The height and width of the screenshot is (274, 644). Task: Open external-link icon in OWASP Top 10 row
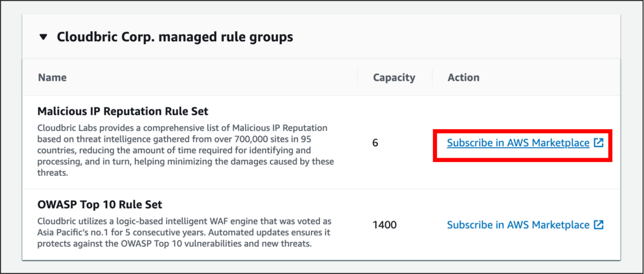(x=599, y=225)
